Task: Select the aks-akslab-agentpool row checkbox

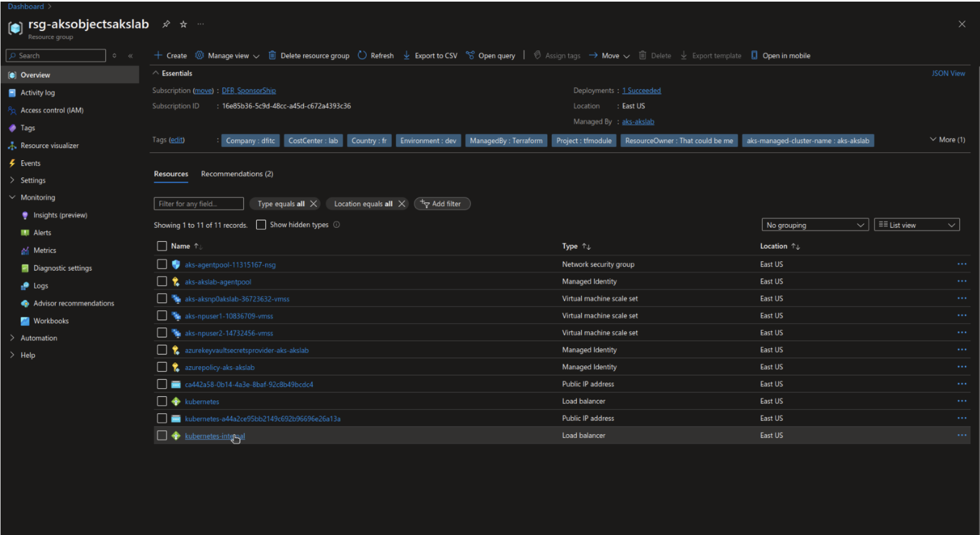Action: pos(162,281)
